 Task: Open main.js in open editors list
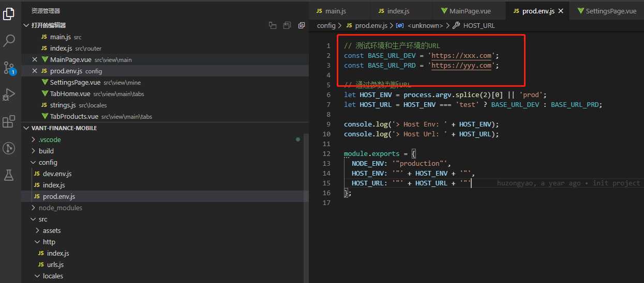pos(61,37)
